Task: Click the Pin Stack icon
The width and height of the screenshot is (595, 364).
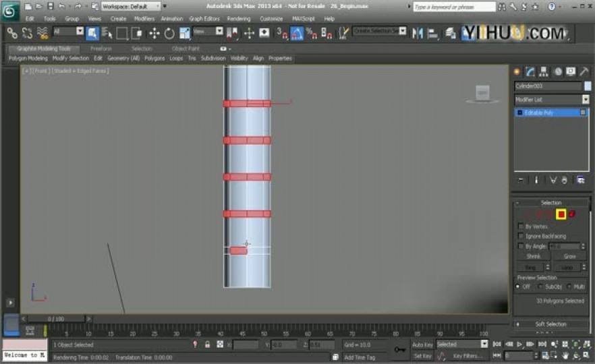Action: 521,180
